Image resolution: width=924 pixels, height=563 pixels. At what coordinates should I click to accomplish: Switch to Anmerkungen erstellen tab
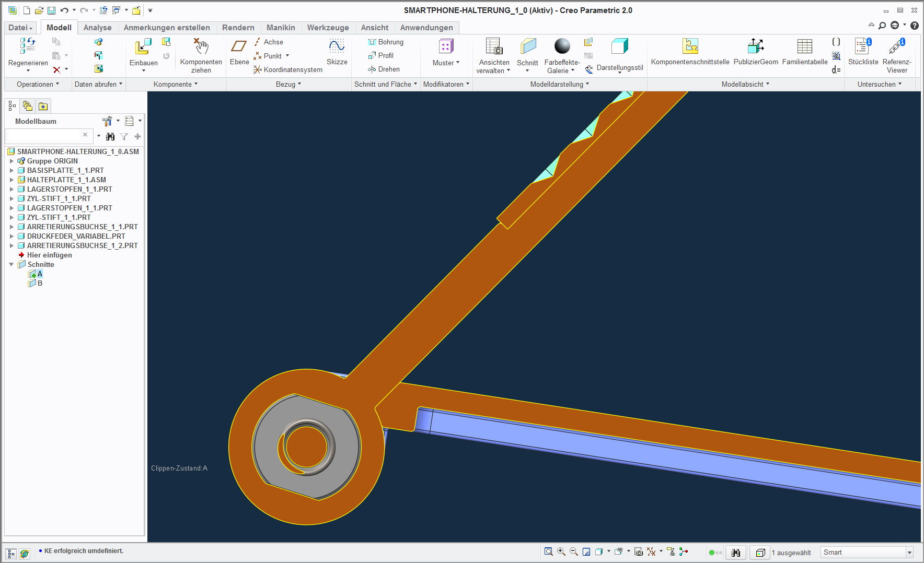pos(167,28)
